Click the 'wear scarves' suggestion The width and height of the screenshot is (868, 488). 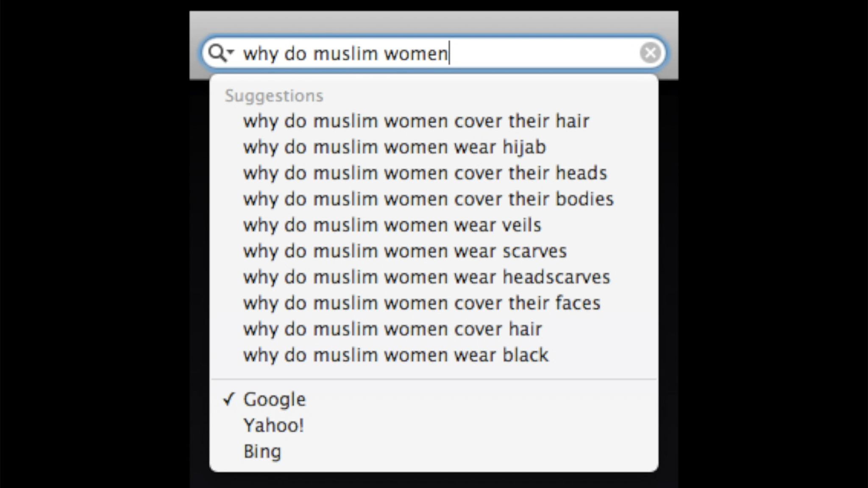(405, 251)
